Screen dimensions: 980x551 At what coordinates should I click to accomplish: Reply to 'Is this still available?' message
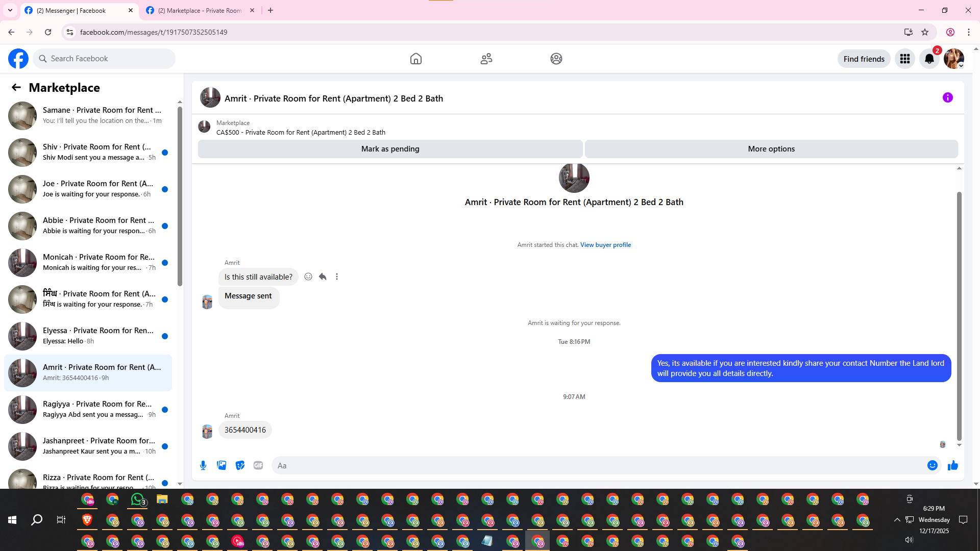(323, 277)
